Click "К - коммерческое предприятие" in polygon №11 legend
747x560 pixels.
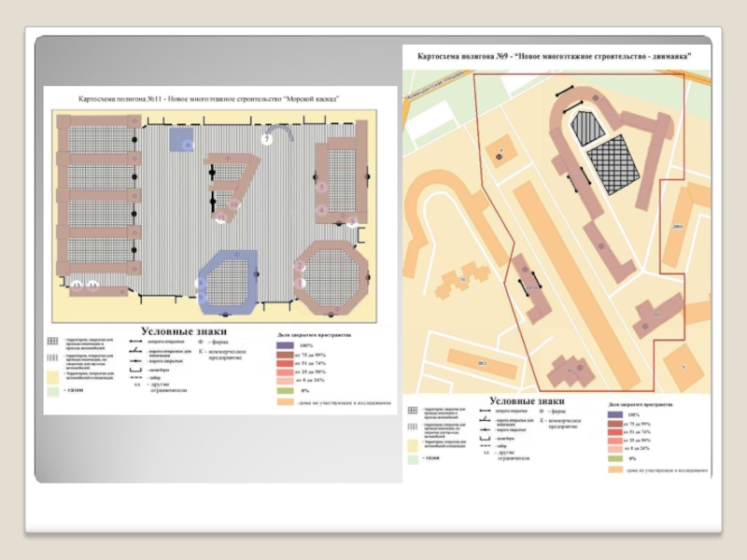(222, 355)
